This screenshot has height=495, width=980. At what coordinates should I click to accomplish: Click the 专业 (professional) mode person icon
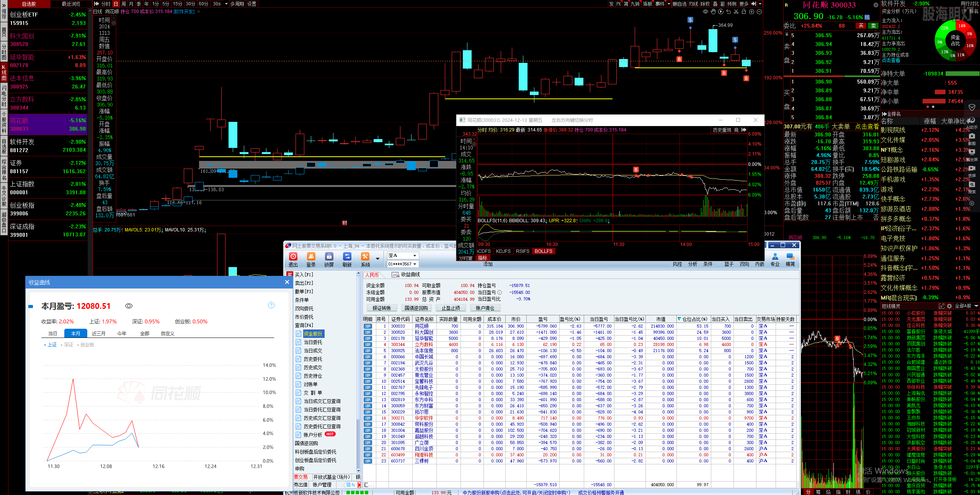[775, 256]
